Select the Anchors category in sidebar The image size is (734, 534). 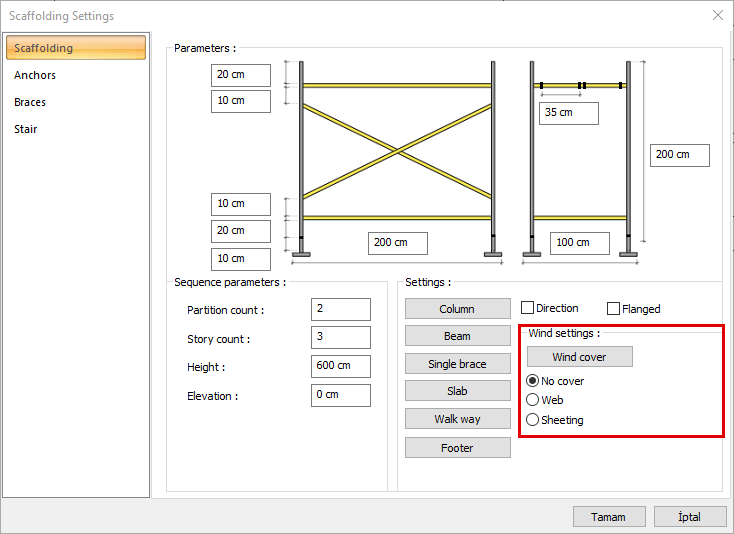click(35, 75)
